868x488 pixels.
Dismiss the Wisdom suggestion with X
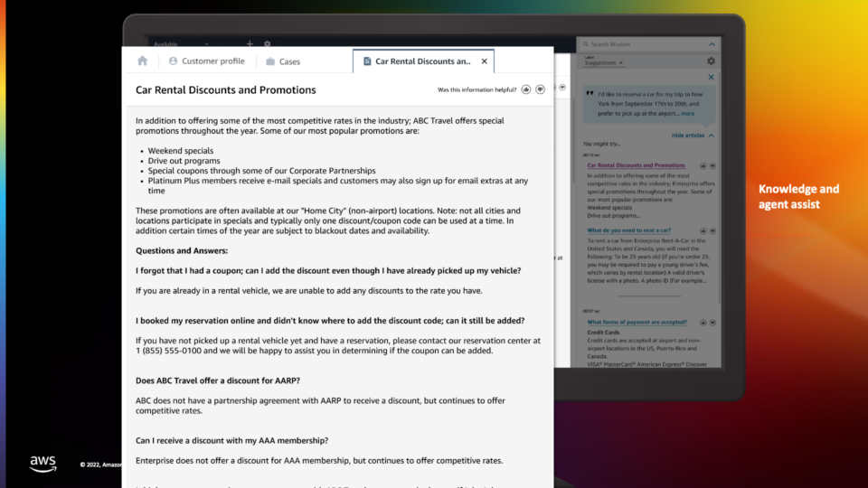712,77
